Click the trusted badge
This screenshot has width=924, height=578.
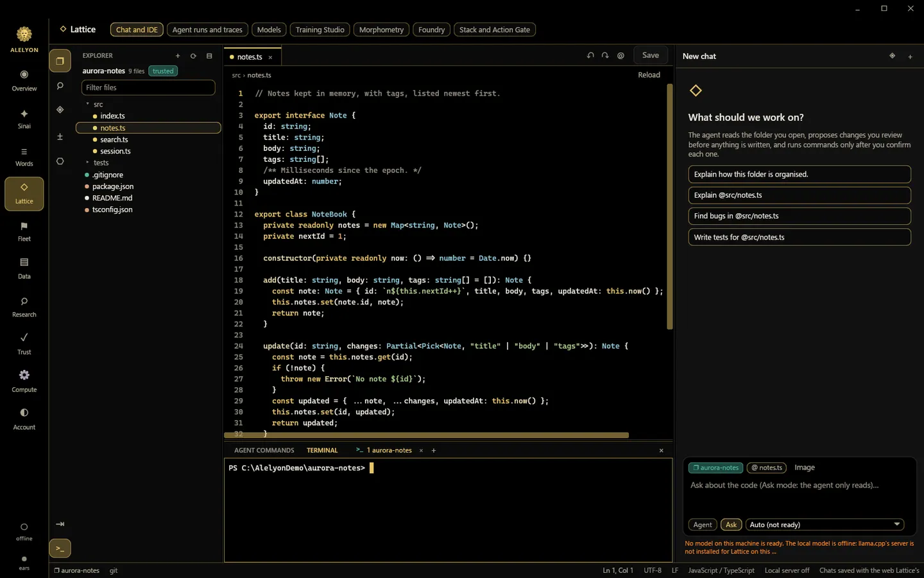tap(163, 71)
